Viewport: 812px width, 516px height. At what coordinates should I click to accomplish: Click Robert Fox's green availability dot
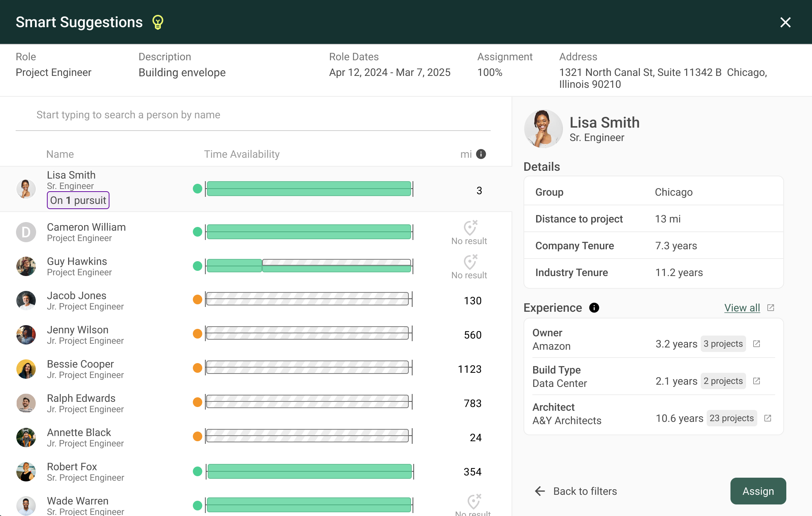[197, 471]
